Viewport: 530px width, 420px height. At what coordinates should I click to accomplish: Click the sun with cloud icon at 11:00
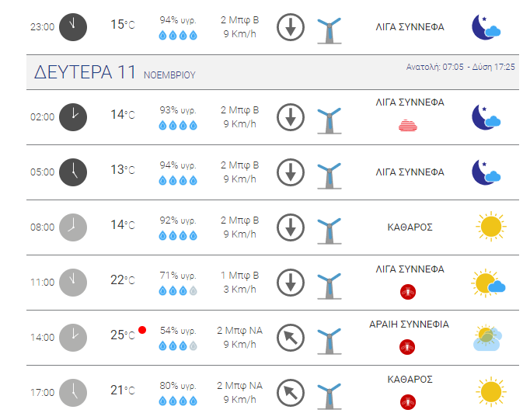pos(488,283)
